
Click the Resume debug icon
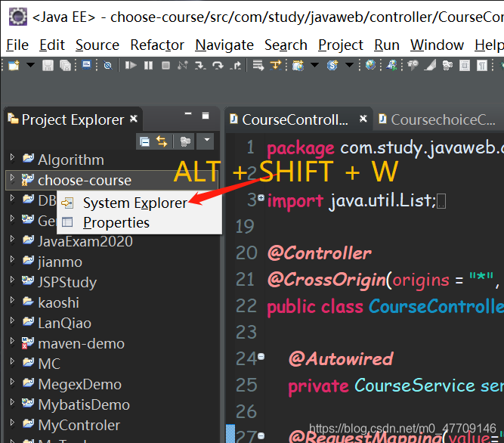(x=131, y=66)
